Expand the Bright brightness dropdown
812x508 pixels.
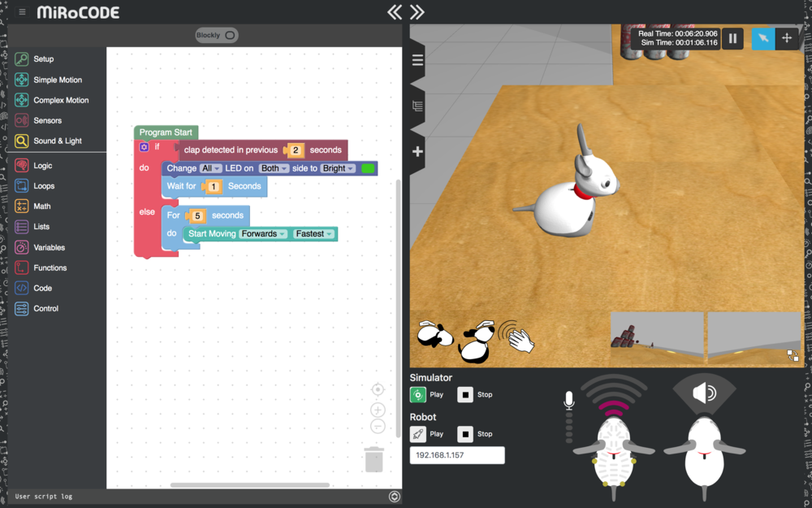click(x=338, y=168)
